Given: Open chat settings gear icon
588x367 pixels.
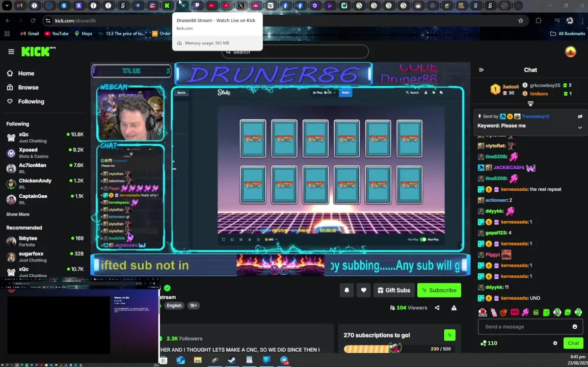Looking at the screenshot, I should click(555, 343).
